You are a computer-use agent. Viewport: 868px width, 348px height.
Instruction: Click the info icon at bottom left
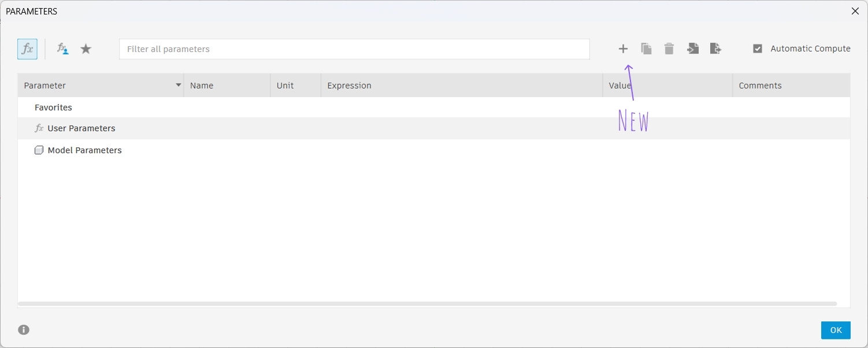(24, 330)
